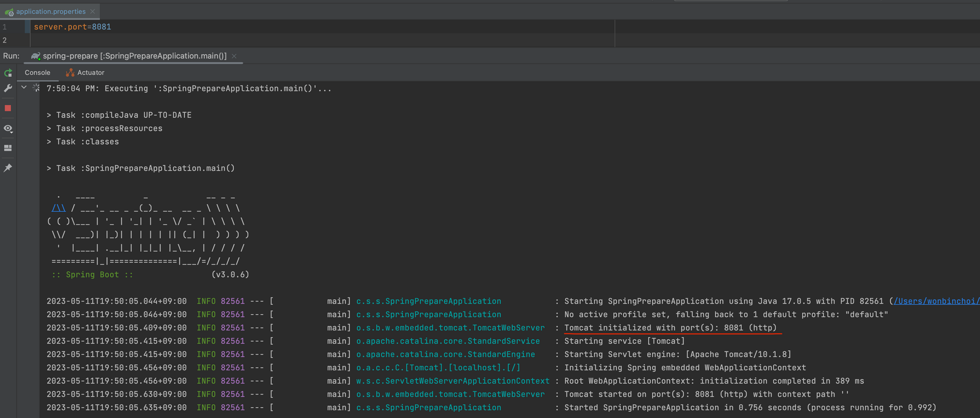
Task: Click gutter line number 2
Action: pos(4,40)
